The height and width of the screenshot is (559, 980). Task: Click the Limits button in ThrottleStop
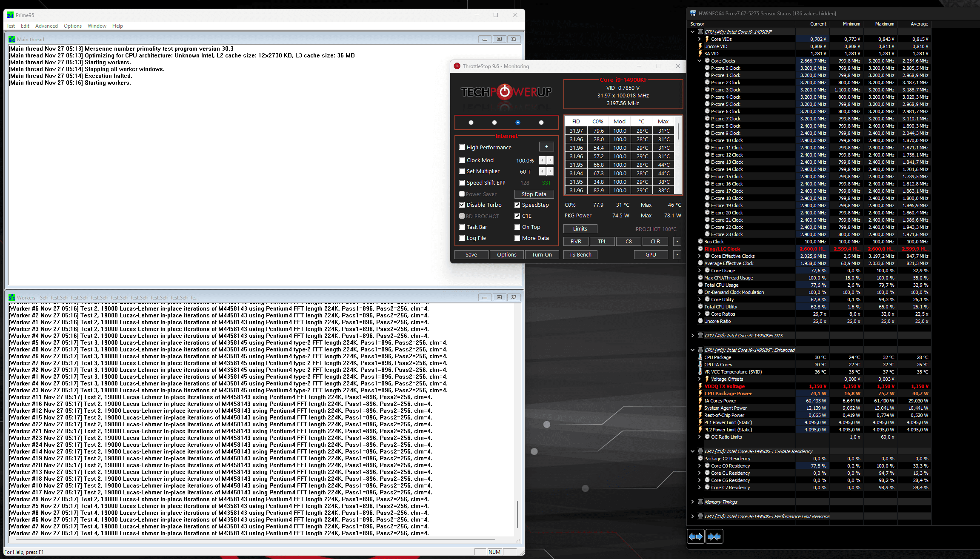click(x=580, y=228)
